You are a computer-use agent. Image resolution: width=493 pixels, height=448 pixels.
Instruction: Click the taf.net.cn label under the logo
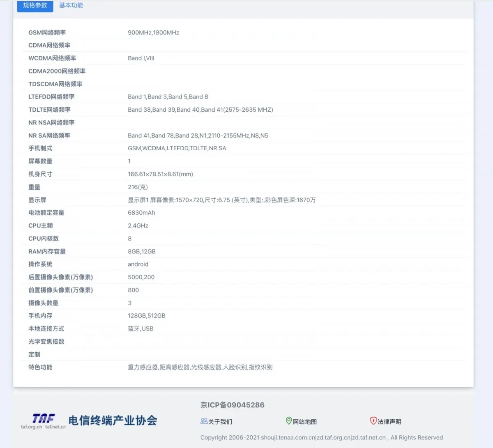[55, 426]
